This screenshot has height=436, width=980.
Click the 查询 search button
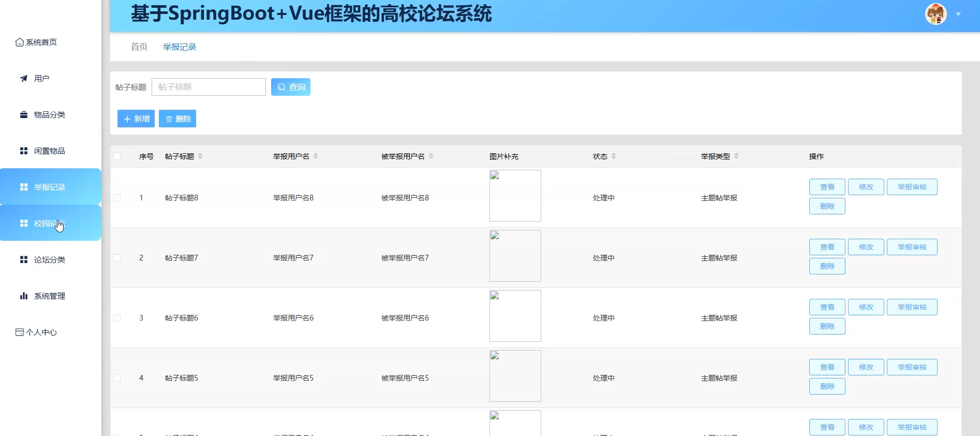pyautogui.click(x=291, y=87)
